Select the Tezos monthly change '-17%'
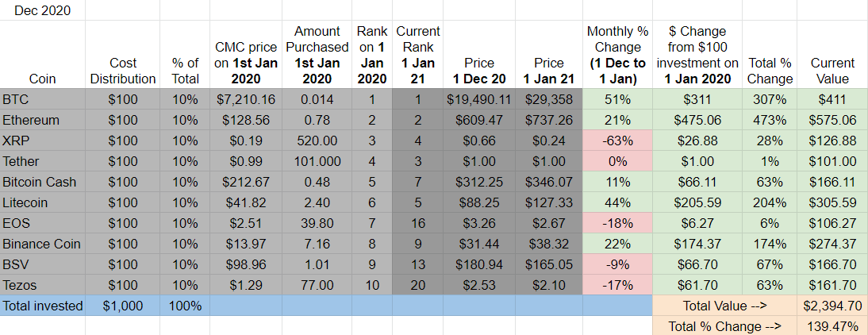868x335 pixels. pos(618,286)
